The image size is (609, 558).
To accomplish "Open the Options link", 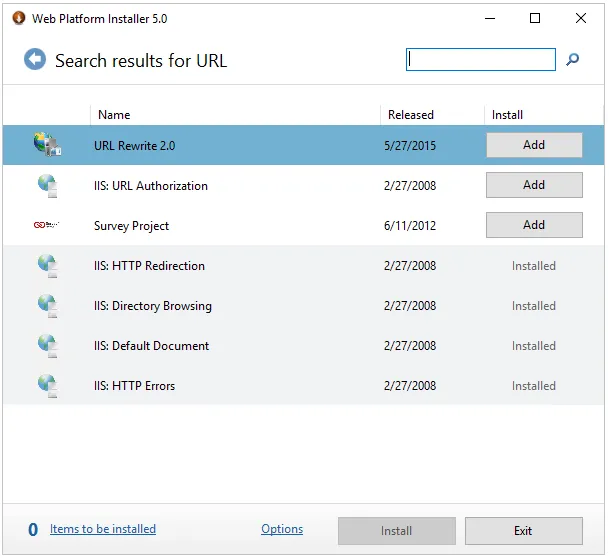I will tap(282, 529).
